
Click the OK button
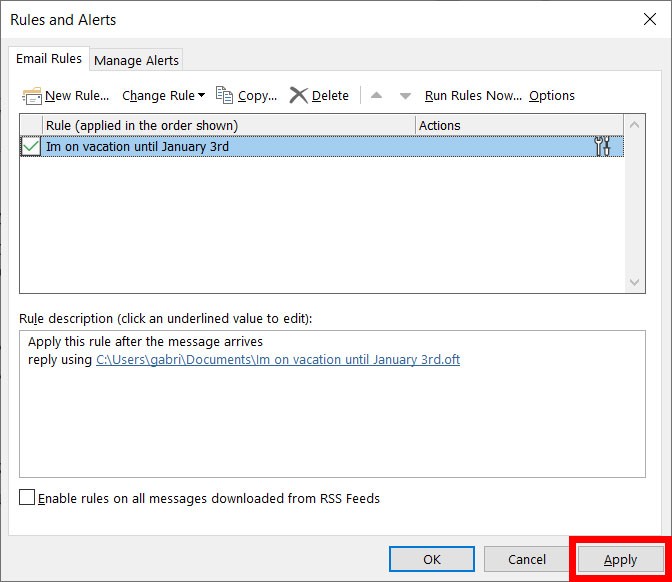click(432, 560)
